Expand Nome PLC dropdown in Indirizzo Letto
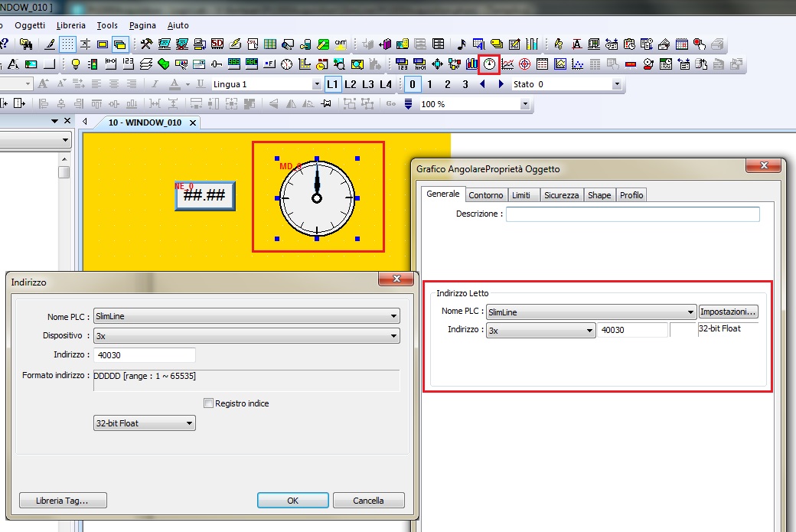Image resolution: width=796 pixels, height=532 pixels. 592,312
